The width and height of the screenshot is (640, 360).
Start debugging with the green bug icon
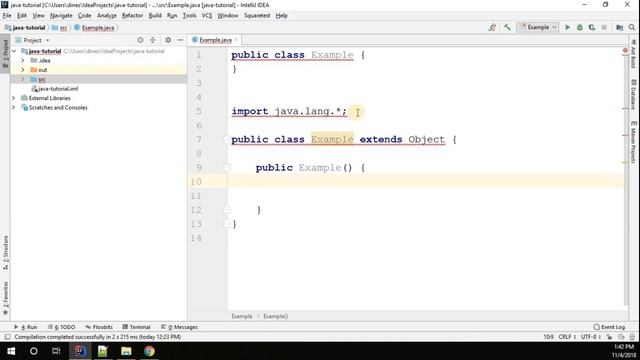pos(580,27)
